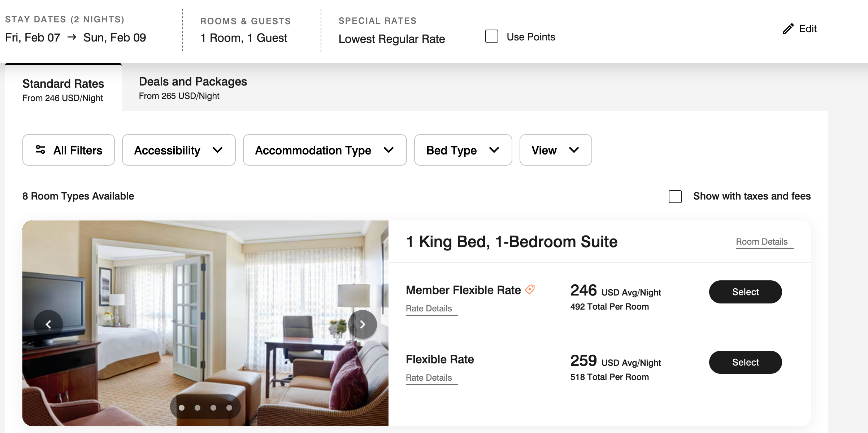Click the previous photo arrow on room carousel
Screen dimensions: 868x433
coord(49,324)
